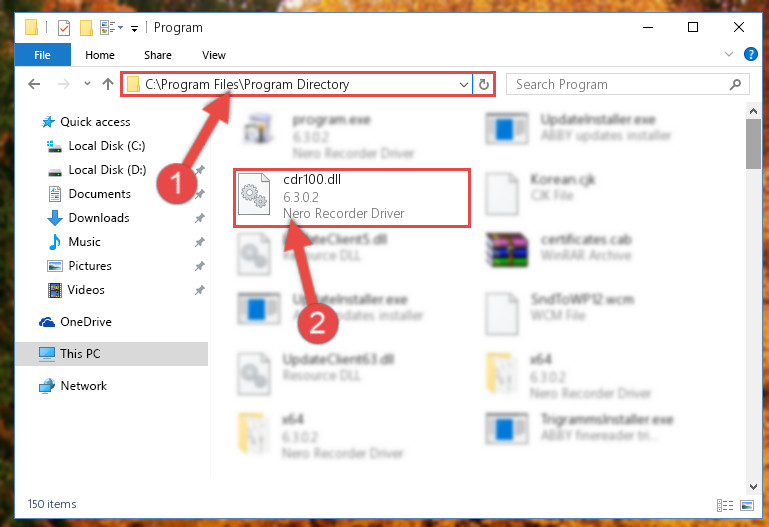The width and height of the screenshot is (769, 527).
Task: Click the pin icon beside Pictures
Action: click(x=199, y=266)
